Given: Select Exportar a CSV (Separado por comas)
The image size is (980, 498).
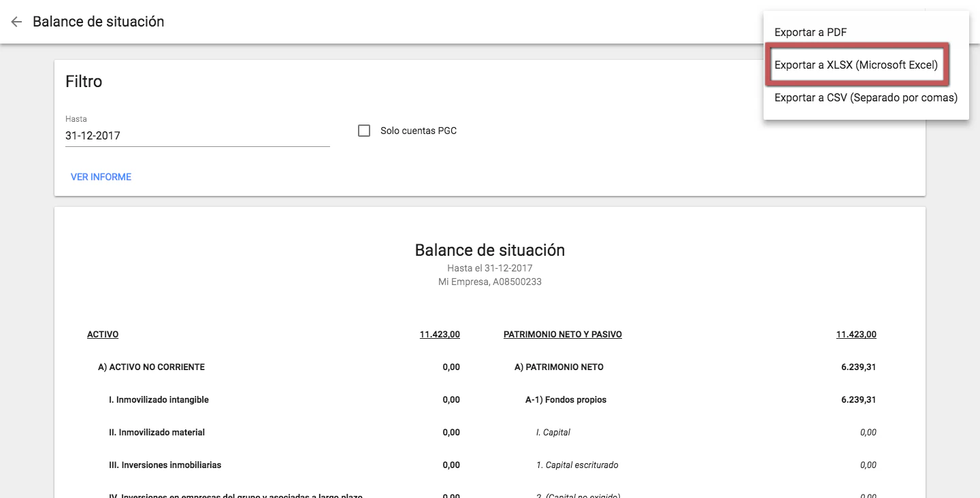Looking at the screenshot, I should click(866, 97).
